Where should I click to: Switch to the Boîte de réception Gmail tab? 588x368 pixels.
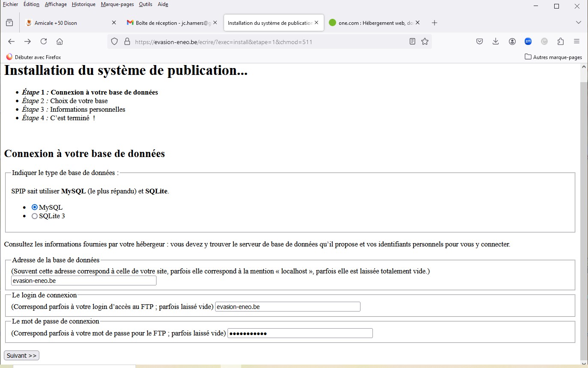click(171, 23)
